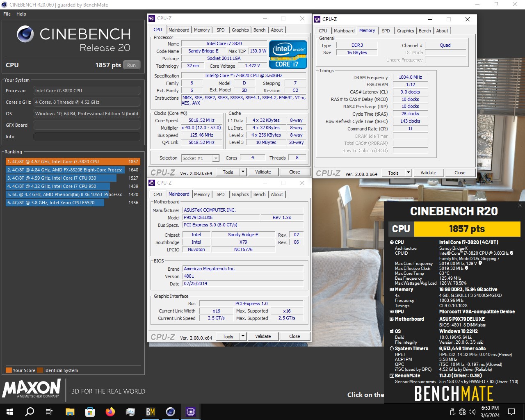This screenshot has width=525, height=420.
Task: Select the AMD Phenom II X6 1055T ranking entry
Action: (x=73, y=194)
